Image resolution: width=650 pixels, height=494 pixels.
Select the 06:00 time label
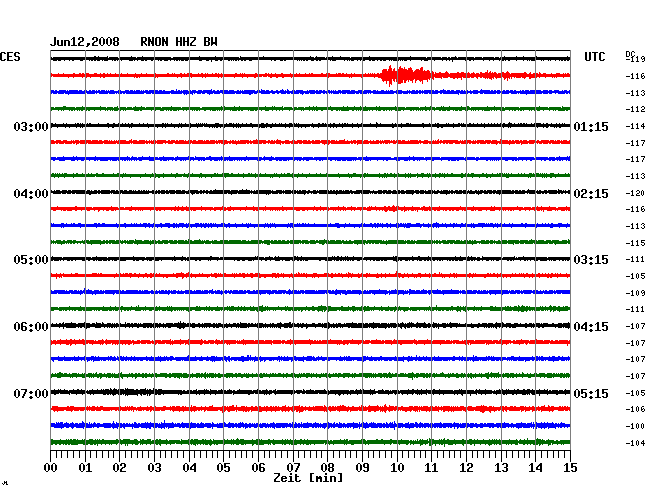(31, 327)
